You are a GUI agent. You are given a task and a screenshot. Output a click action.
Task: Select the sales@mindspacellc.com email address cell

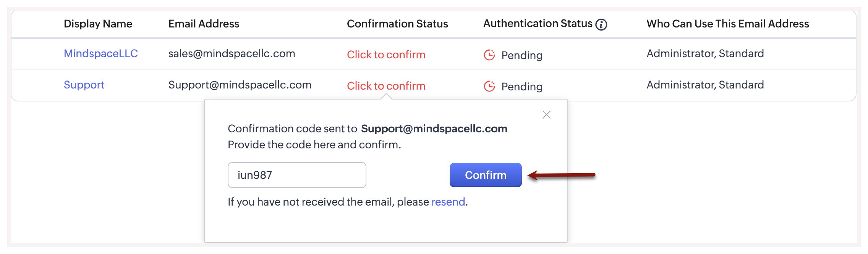pyautogui.click(x=232, y=53)
